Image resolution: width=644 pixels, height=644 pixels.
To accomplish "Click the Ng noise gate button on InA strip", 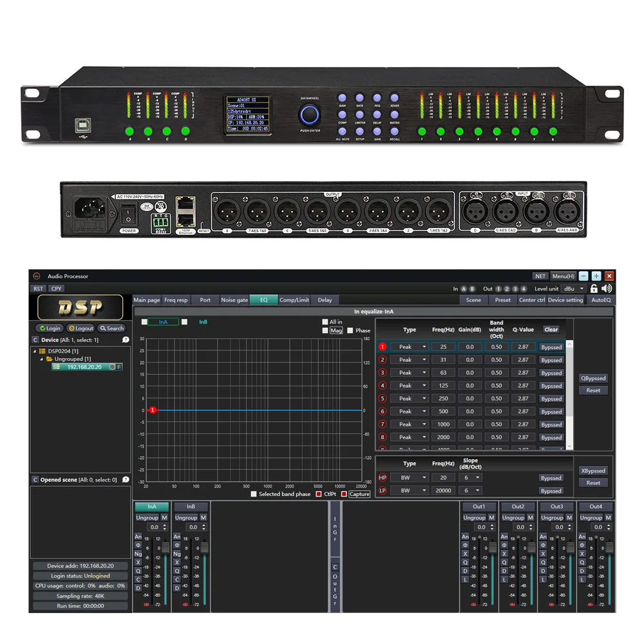I will click(x=138, y=554).
